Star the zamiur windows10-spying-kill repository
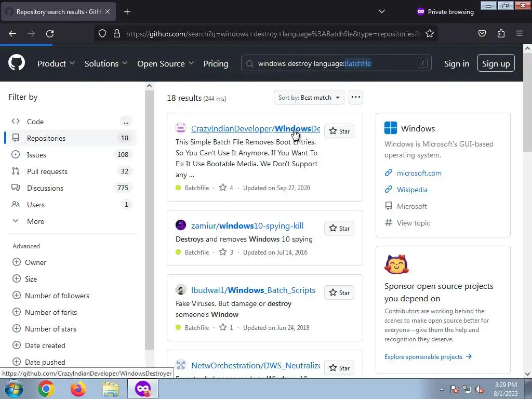This screenshot has width=532, height=399. pos(339,229)
